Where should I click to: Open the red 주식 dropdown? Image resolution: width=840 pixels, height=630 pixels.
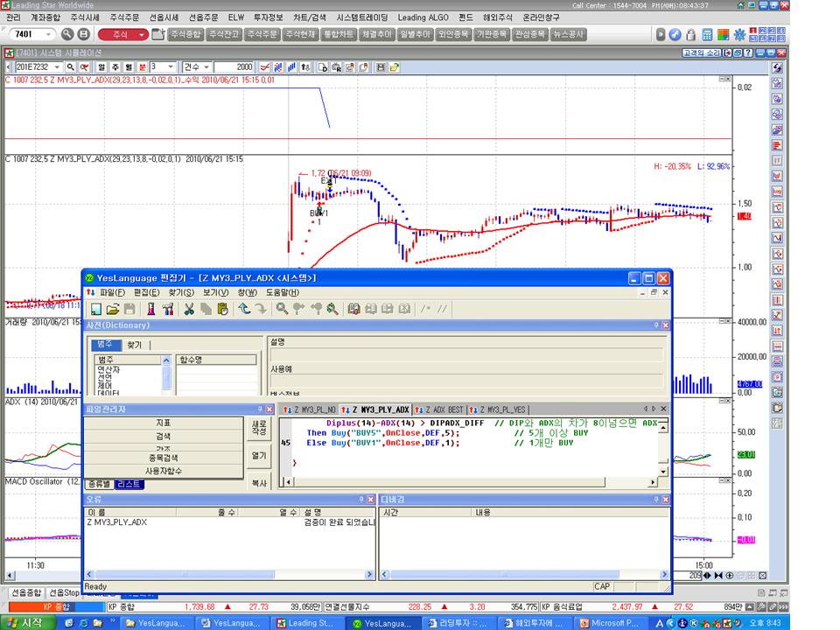tap(122, 34)
